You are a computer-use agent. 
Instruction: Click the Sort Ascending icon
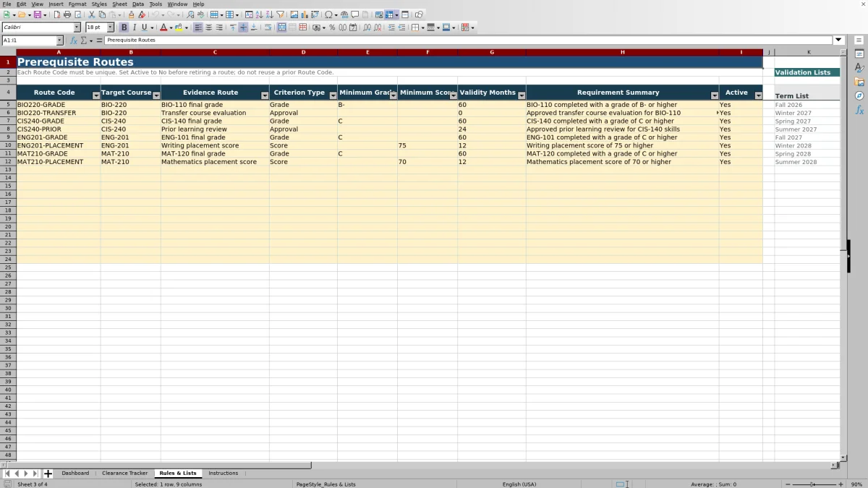click(259, 14)
